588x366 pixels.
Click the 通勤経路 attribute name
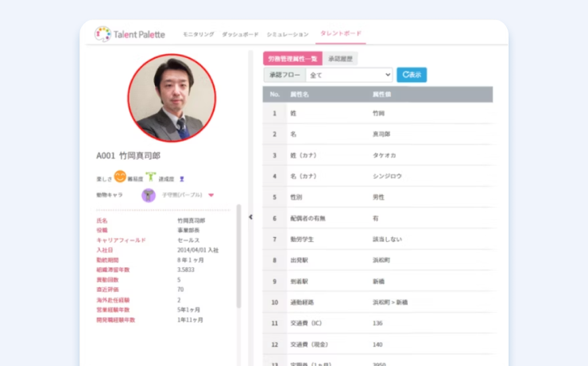pos(302,302)
